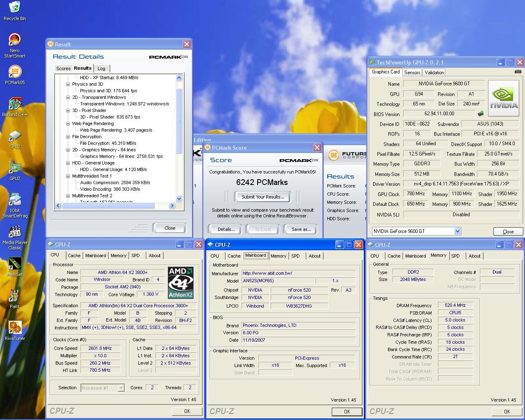Open the Processor #1 selection dropdown

click(x=121, y=388)
